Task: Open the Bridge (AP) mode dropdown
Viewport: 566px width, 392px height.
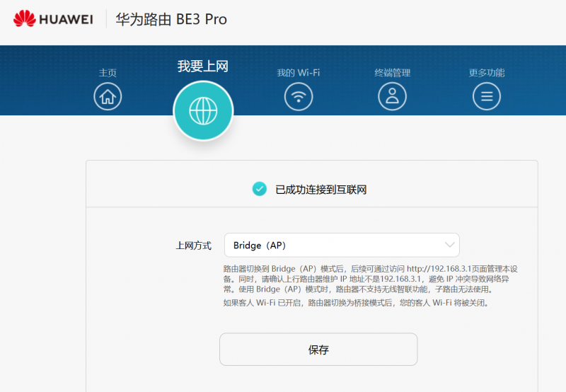Action: click(x=342, y=245)
